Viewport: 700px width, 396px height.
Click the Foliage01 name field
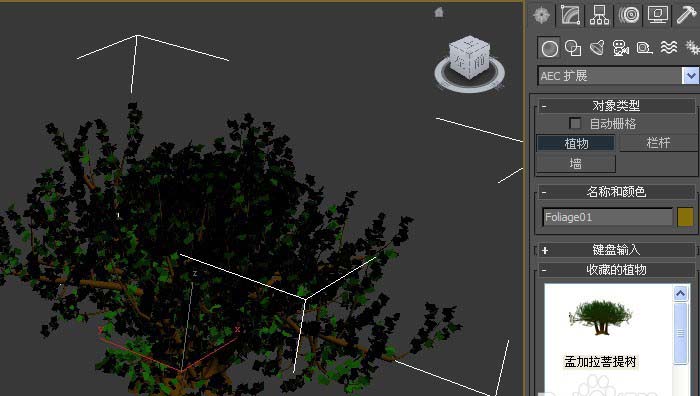(607, 217)
